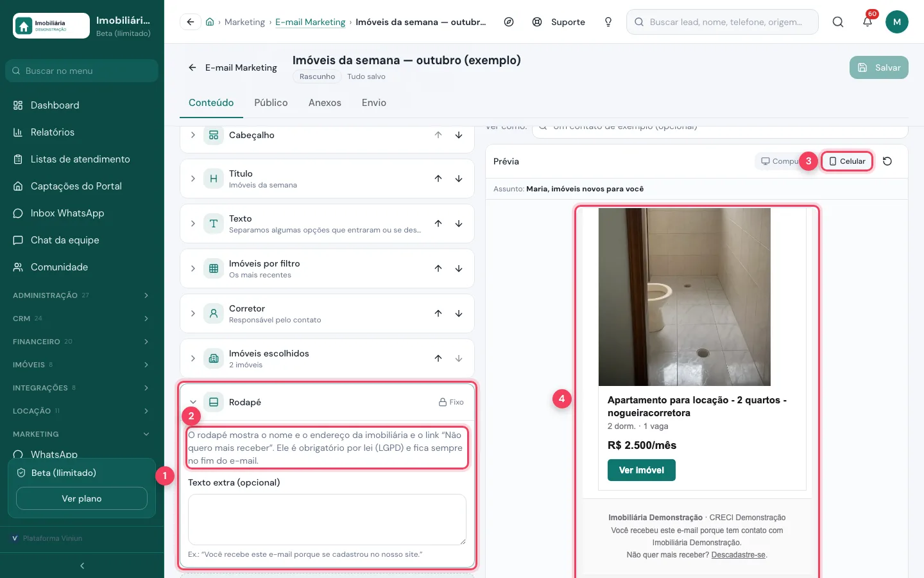Expand the Cabeçalho block
Viewport: 924px width, 578px height.
coord(193,135)
